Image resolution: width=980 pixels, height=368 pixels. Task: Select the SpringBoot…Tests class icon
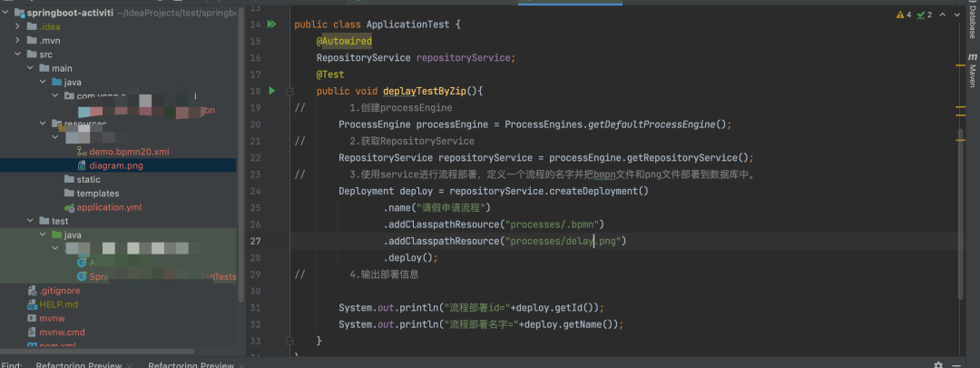click(x=82, y=276)
